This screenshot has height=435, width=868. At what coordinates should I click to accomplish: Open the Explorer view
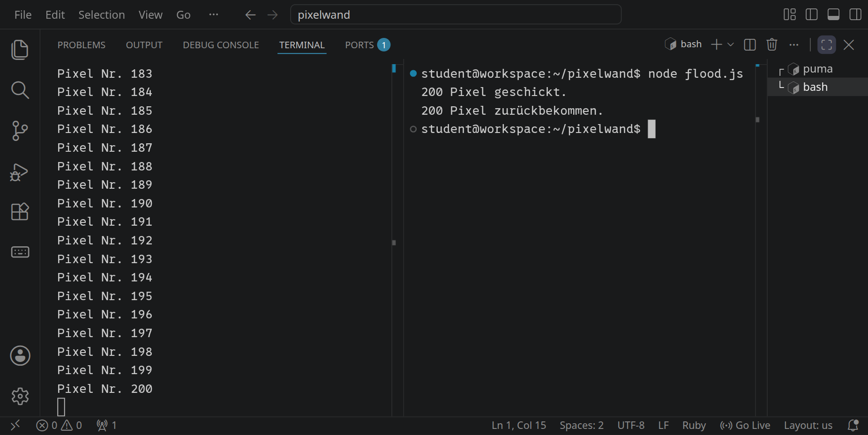tap(20, 50)
